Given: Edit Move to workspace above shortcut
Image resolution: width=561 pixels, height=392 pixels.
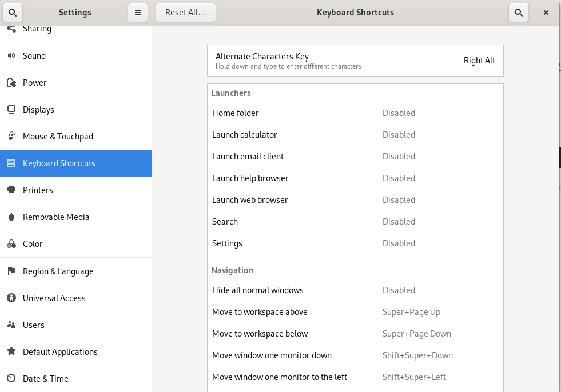Looking at the screenshot, I should coord(355,312).
